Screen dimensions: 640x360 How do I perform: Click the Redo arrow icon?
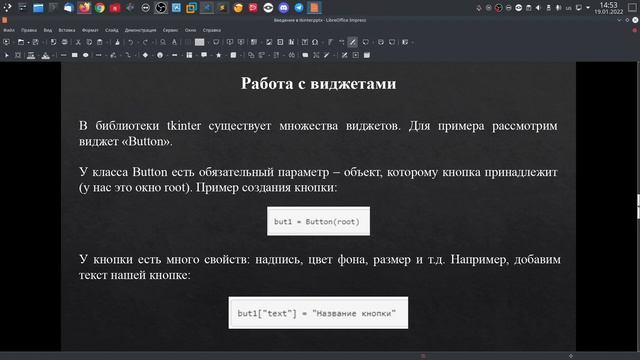tap(145, 42)
